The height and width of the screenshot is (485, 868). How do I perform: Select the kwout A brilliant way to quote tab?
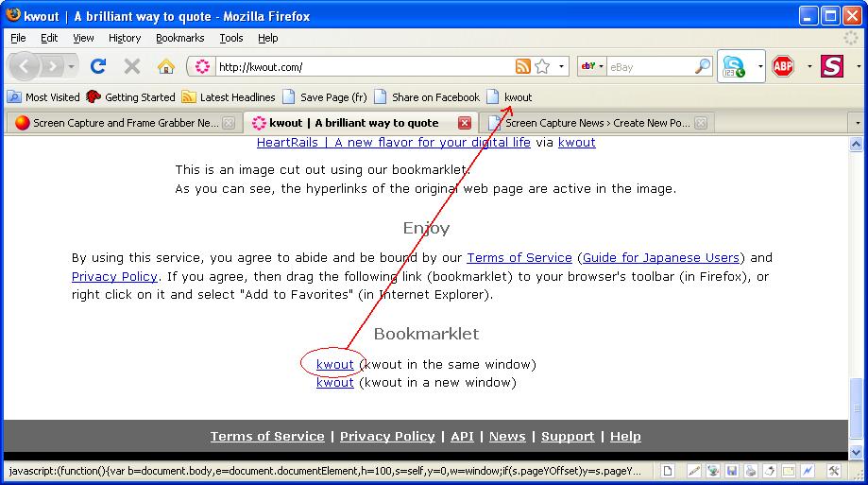tap(363, 123)
